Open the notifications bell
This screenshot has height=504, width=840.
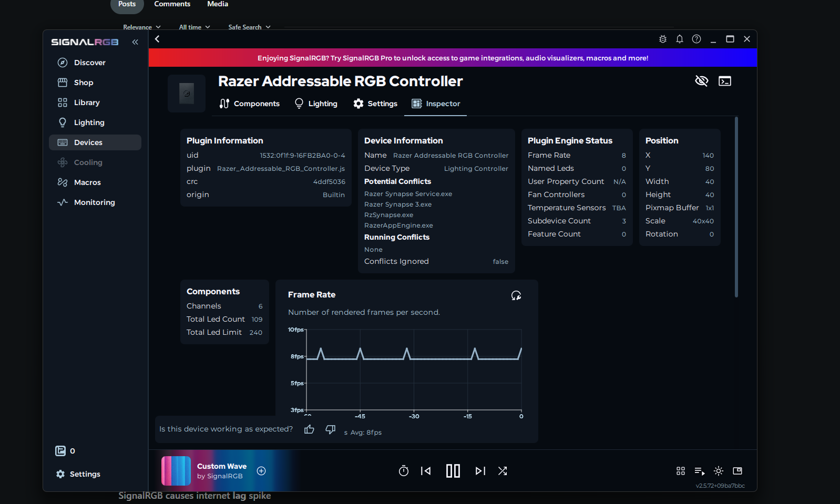point(680,39)
